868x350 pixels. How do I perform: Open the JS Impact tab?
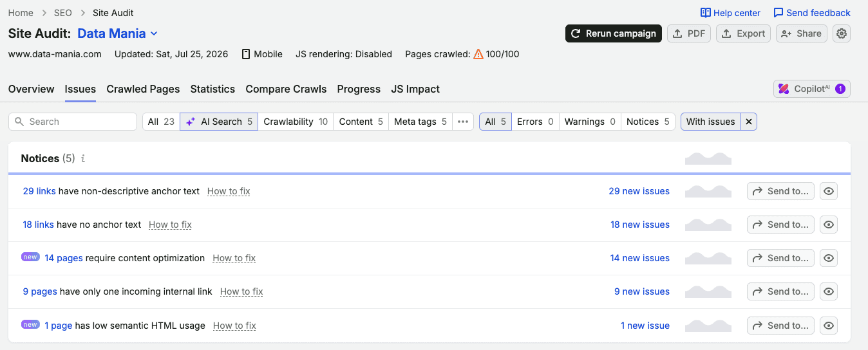pos(415,89)
